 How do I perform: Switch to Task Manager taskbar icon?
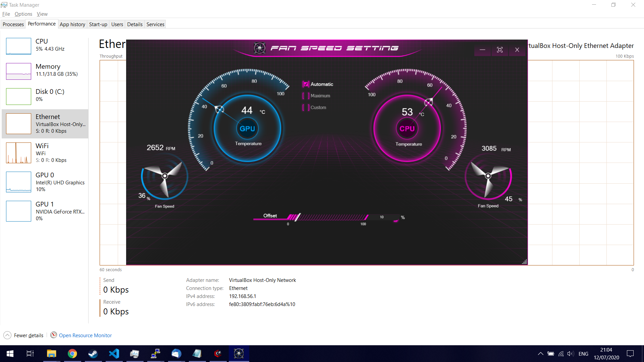tap(135, 354)
